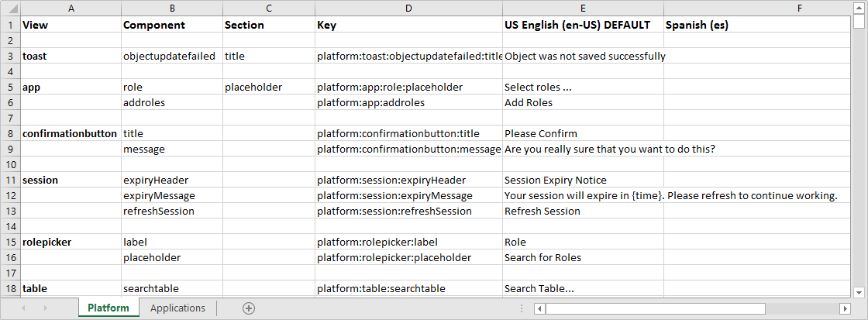
Task: Select the Platform sheet tab
Action: pos(108,308)
